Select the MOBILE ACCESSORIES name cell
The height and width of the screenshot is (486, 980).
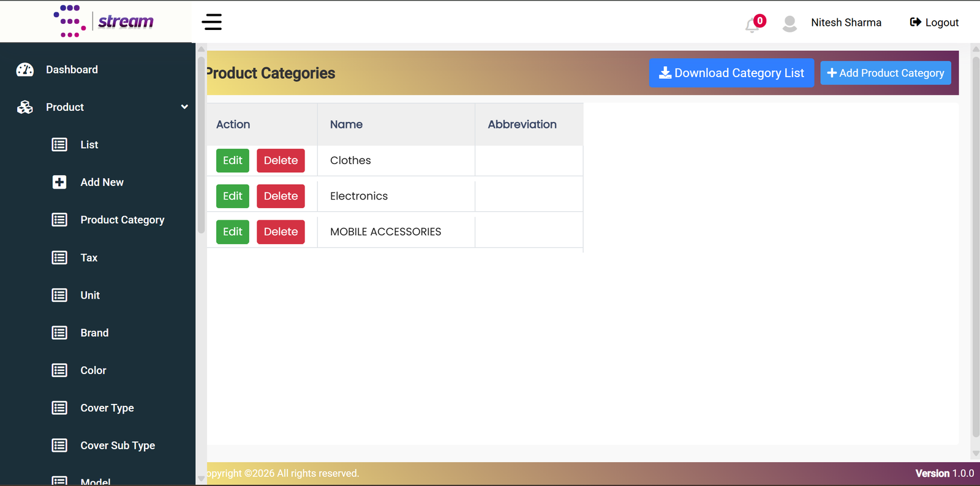396,231
